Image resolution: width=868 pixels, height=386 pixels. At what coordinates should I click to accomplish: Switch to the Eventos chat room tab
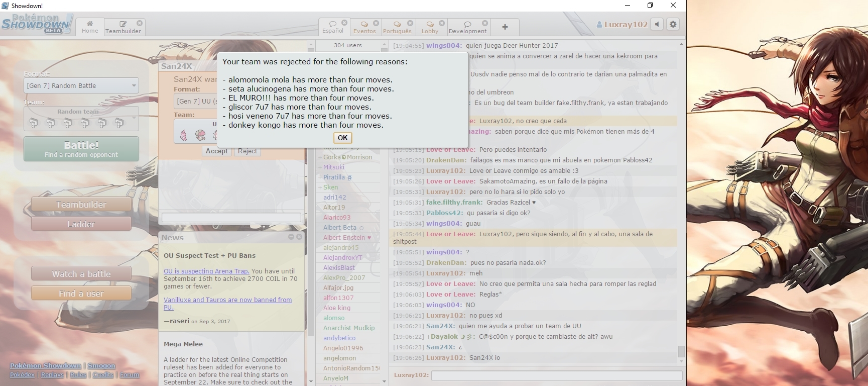coord(364,27)
